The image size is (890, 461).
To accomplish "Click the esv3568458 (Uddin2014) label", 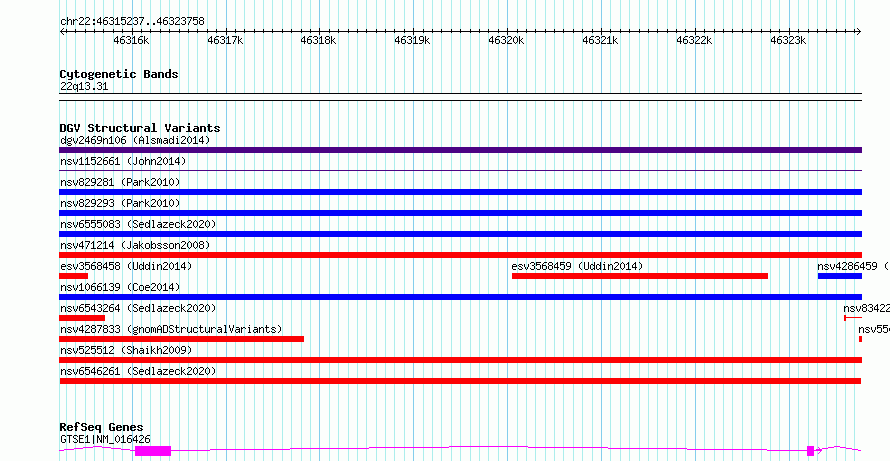I will point(126,266).
